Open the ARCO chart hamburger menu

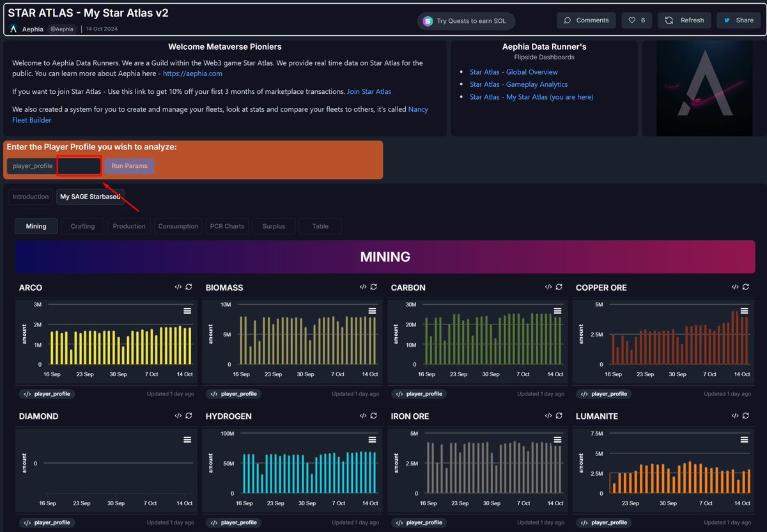187,310
